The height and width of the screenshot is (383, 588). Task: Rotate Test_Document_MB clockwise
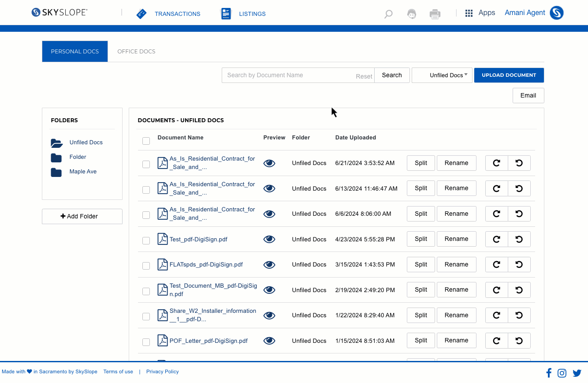496,290
